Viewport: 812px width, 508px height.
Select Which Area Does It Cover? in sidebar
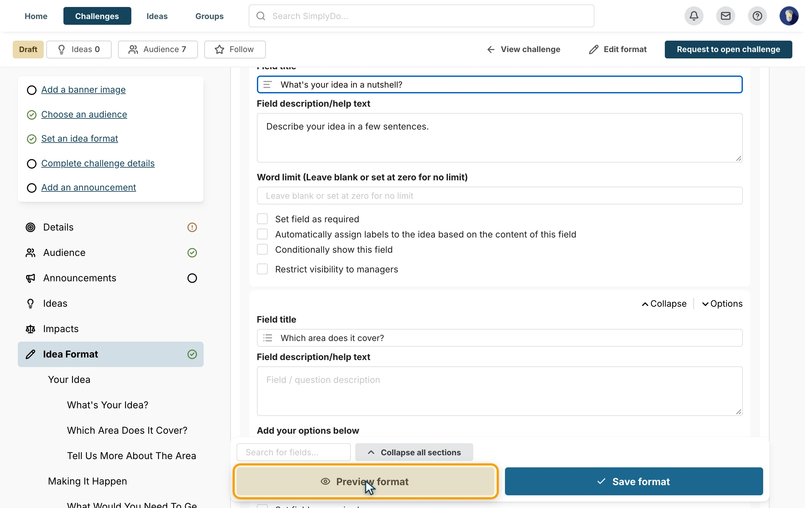tap(127, 431)
